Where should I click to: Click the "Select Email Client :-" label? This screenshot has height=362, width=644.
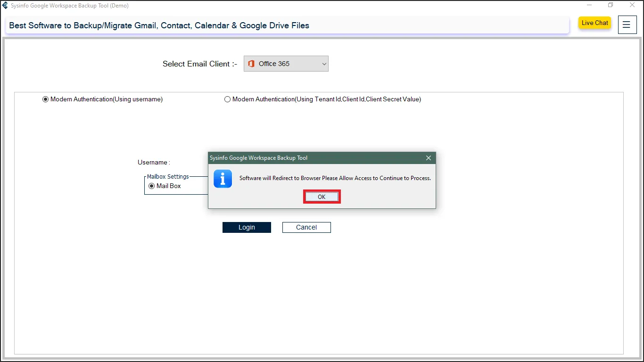pyautogui.click(x=200, y=64)
